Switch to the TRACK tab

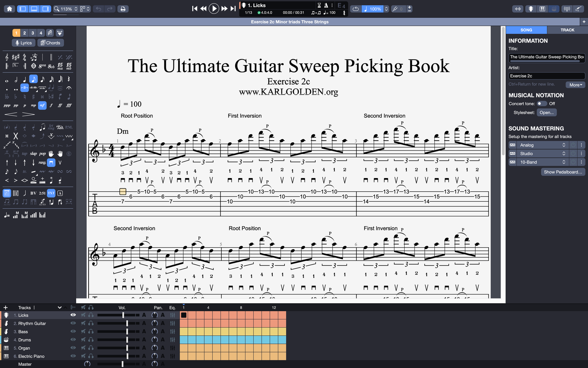[x=567, y=30]
